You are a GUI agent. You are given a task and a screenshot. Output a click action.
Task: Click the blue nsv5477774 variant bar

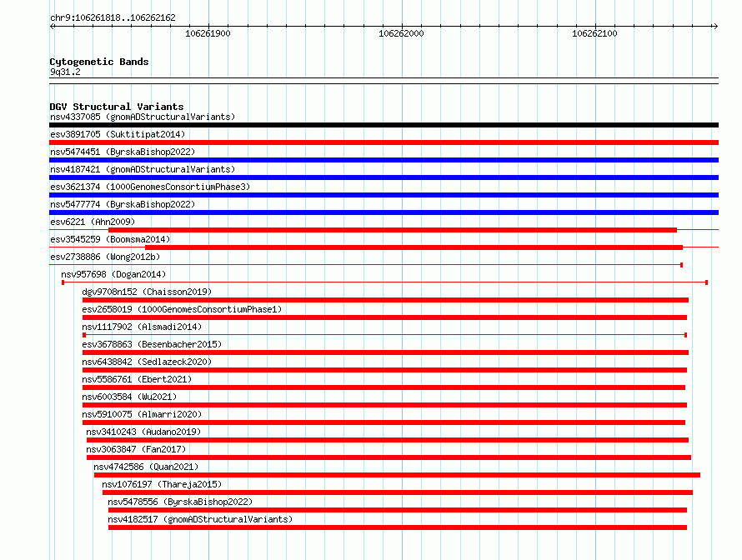tap(384, 212)
